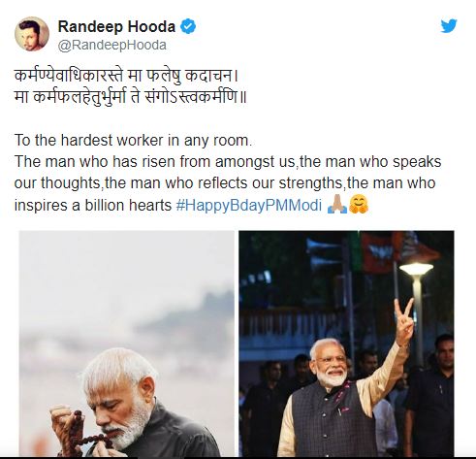
Task: Open the right photo showing victory sign
Action: [346, 344]
